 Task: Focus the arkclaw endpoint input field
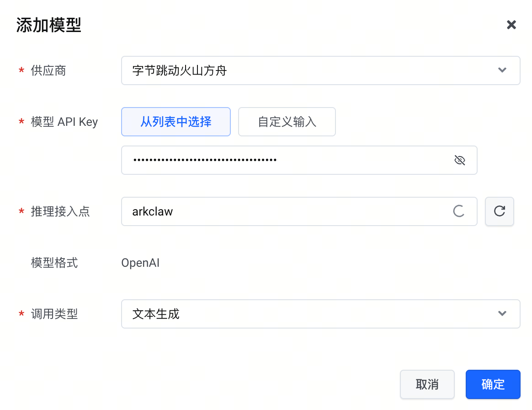(283, 211)
